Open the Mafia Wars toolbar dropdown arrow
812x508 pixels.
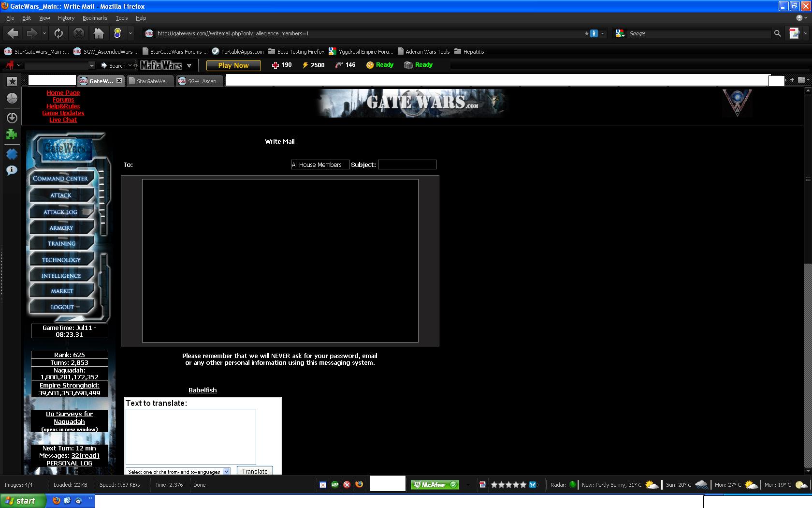[x=189, y=65]
